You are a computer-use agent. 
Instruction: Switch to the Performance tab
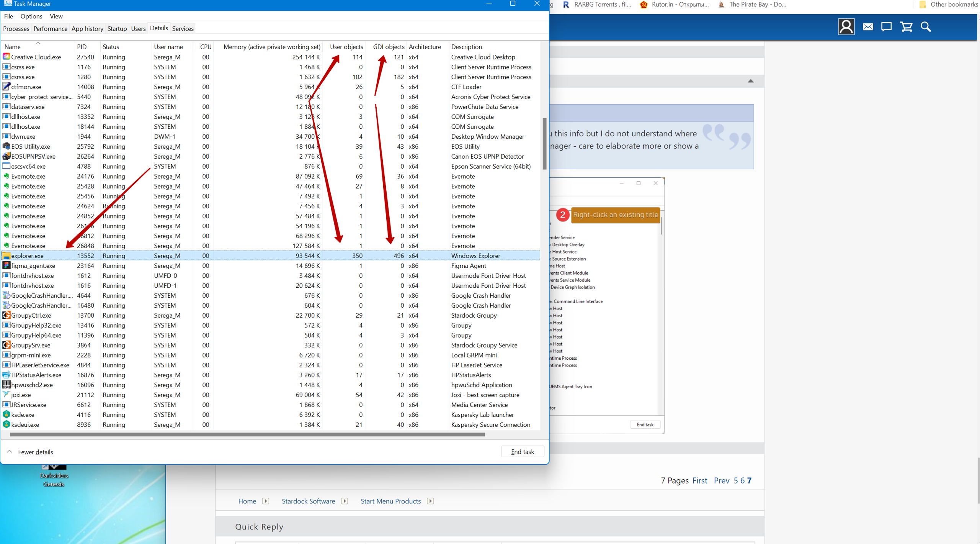tap(50, 29)
